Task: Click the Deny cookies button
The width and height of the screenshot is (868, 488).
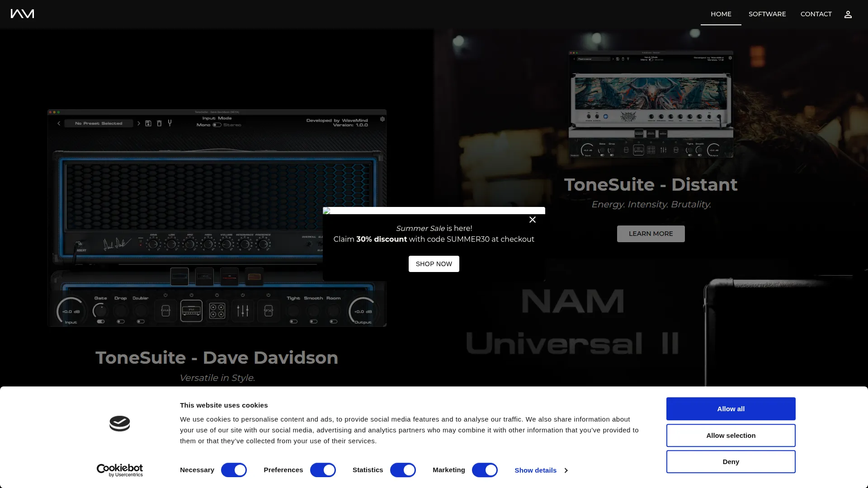Action: tap(731, 462)
